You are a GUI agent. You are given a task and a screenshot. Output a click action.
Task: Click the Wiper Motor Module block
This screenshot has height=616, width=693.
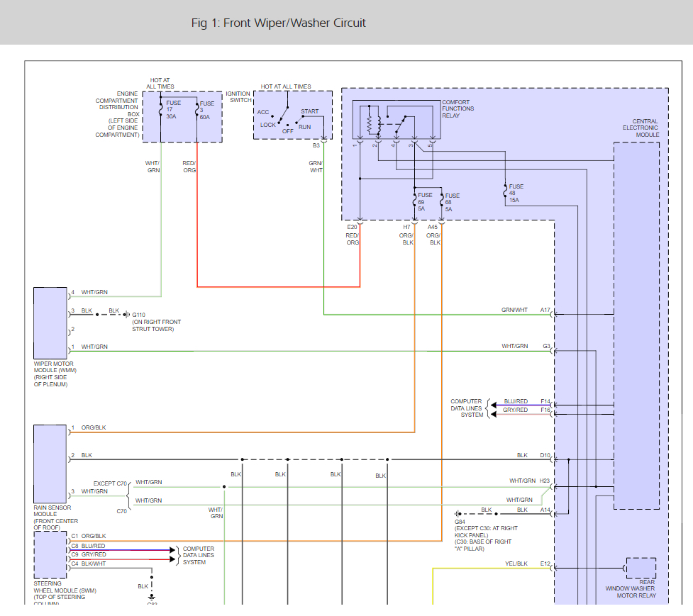point(50,323)
